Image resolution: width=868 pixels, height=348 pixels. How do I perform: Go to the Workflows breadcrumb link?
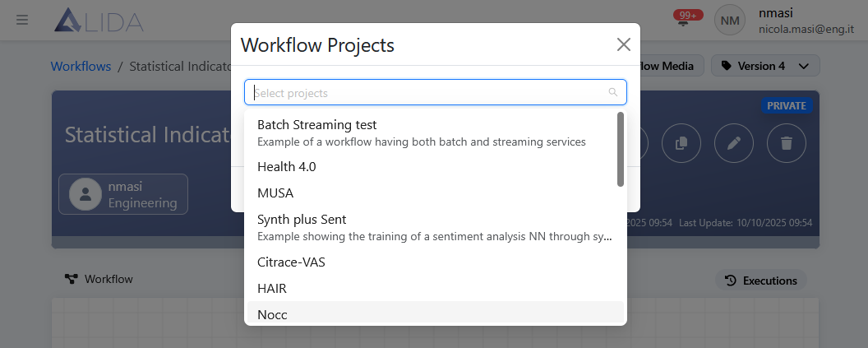click(81, 67)
